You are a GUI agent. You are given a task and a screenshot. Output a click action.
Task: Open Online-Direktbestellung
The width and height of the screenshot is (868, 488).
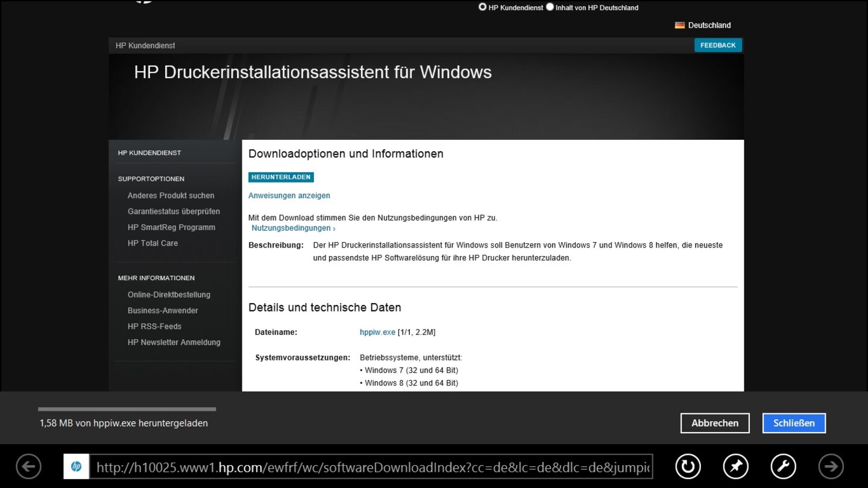coord(169,295)
